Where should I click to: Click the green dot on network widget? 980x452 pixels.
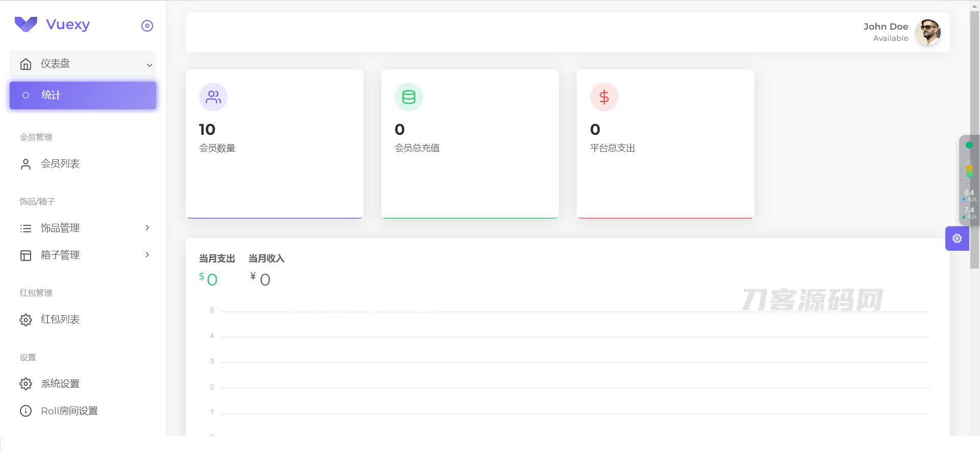point(969,145)
